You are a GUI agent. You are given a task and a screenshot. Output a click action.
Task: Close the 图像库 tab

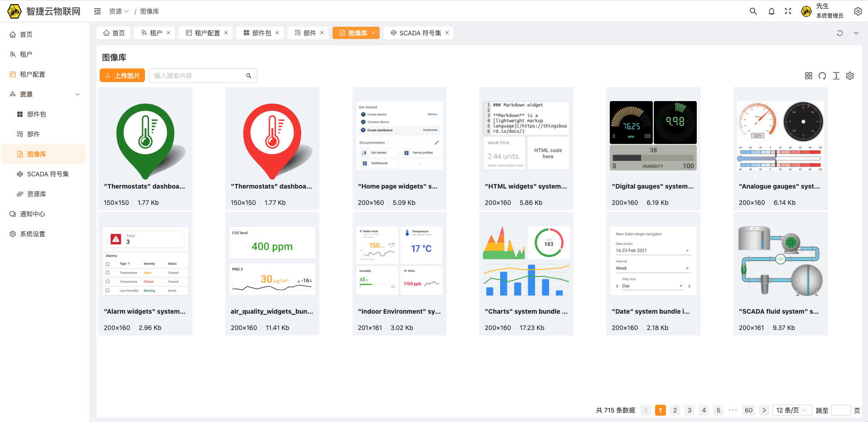pos(373,33)
